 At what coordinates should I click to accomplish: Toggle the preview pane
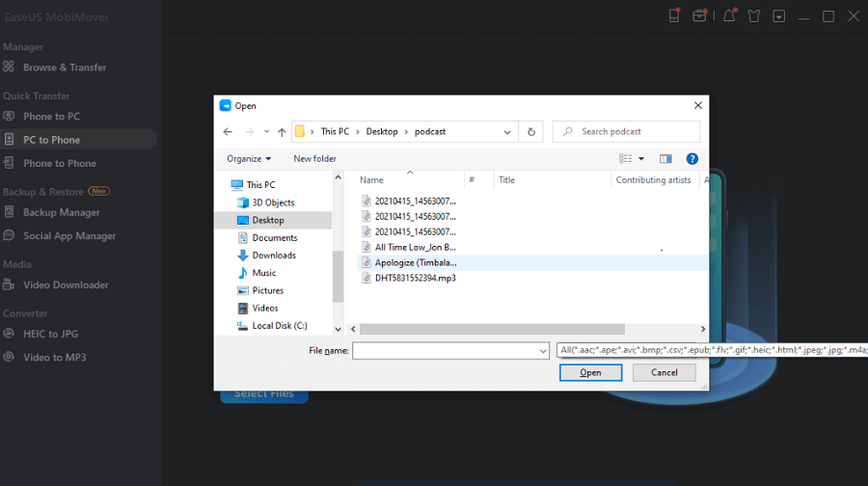tap(665, 159)
